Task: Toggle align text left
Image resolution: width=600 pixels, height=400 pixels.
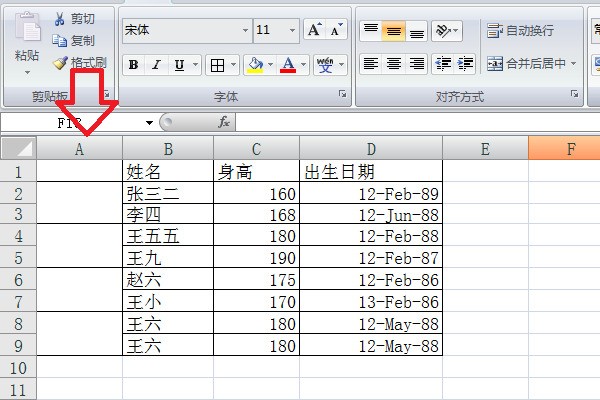Action: tap(371, 64)
